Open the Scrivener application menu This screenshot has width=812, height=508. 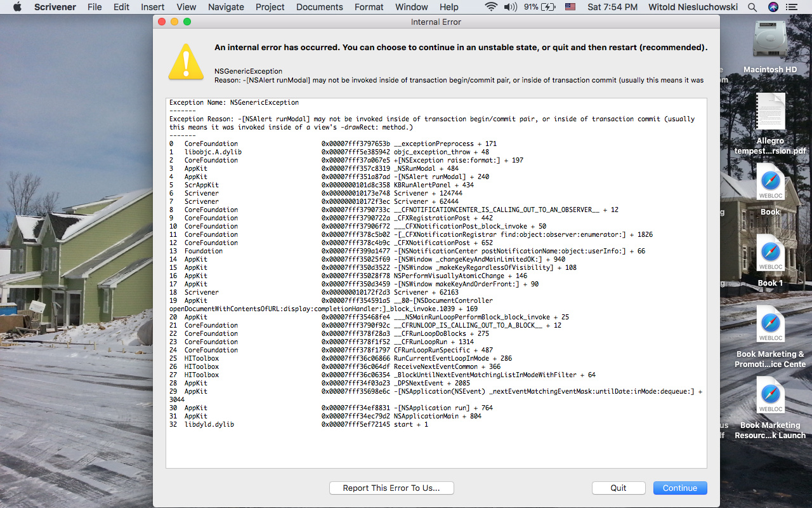(x=55, y=7)
